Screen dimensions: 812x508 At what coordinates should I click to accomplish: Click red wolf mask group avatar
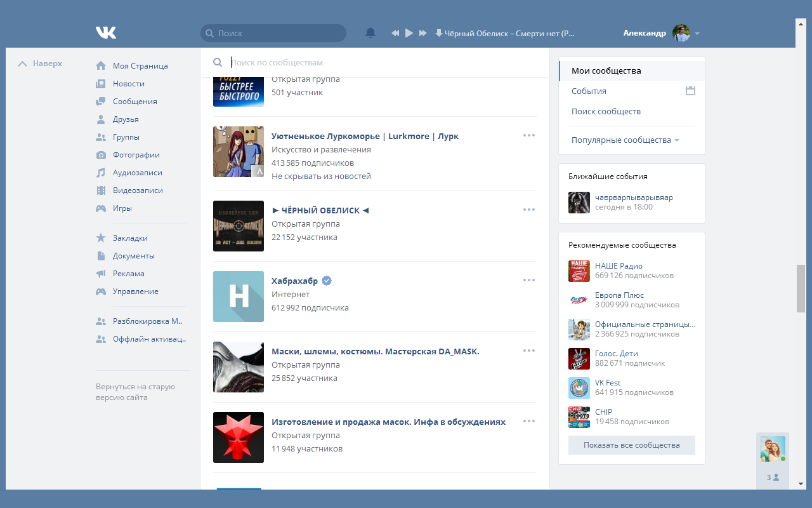[239, 438]
